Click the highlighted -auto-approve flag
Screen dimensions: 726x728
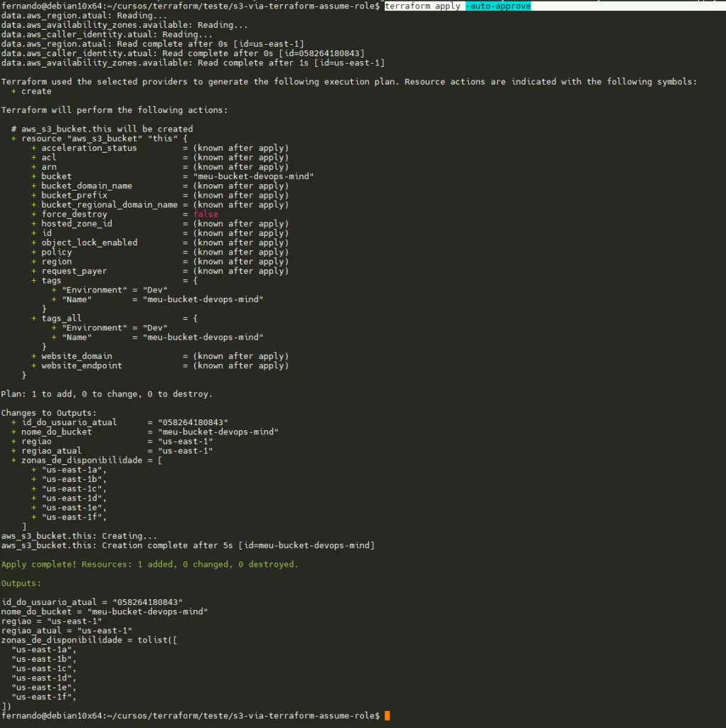498,6
